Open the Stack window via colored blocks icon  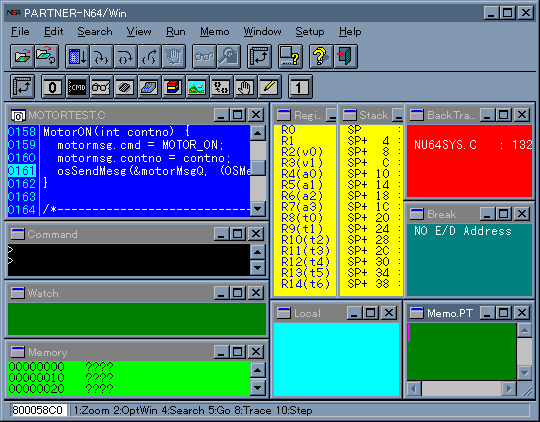tap(174, 86)
